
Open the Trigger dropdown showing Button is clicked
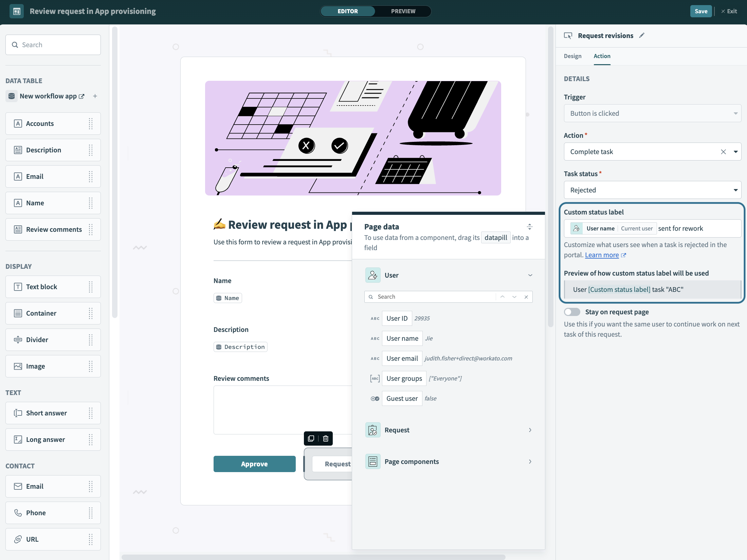tap(735, 113)
